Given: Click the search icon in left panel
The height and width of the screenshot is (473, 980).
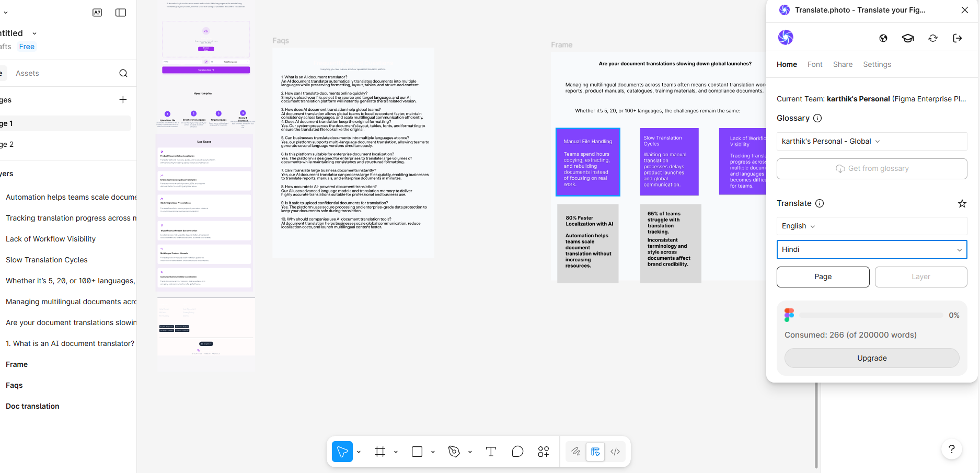Looking at the screenshot, I should [123, 73].
